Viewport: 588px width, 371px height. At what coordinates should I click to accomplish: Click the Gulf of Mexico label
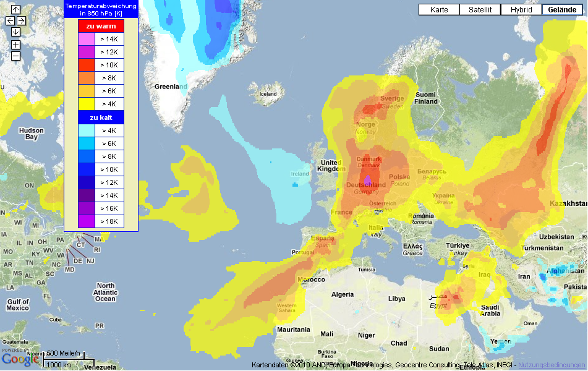click(x=18, y=305)
